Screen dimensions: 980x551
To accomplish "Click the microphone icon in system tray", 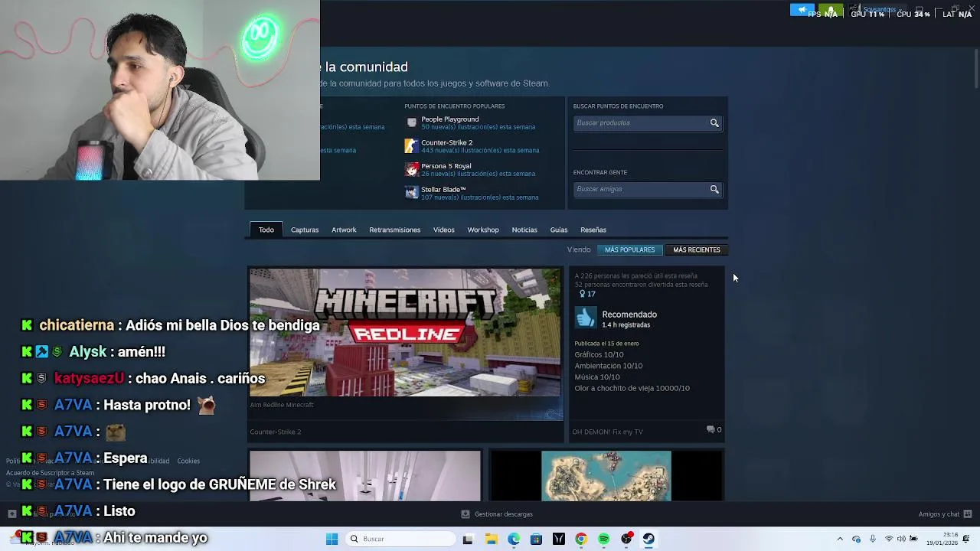I will click(872, 539).
